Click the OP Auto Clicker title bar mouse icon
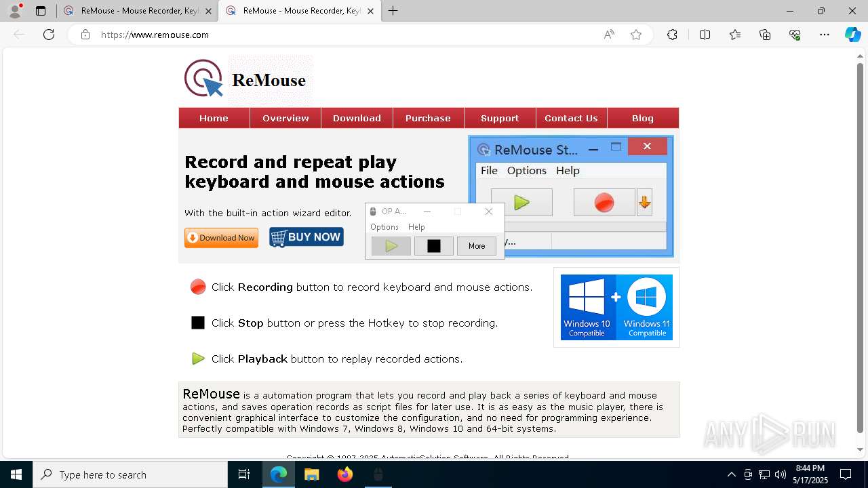Image resolution: width=868 pixels, height=488 pixels. (373, 211)
